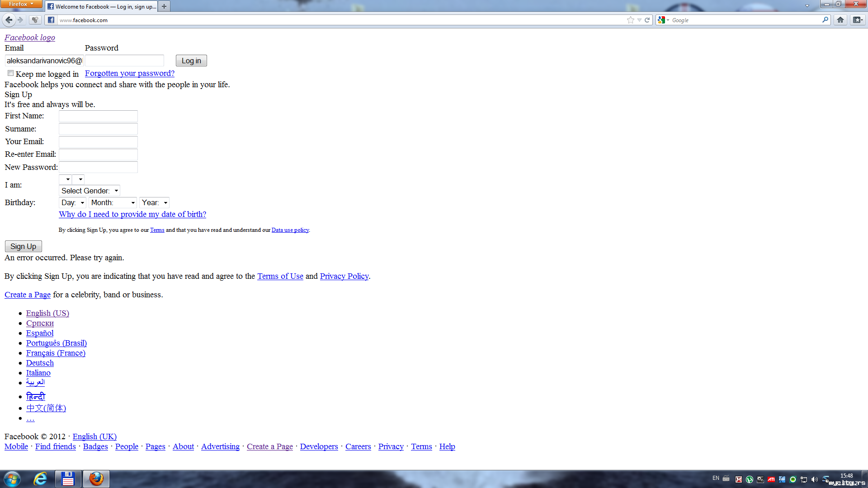Select the Welcome to Facebook tab

point(102,6)
